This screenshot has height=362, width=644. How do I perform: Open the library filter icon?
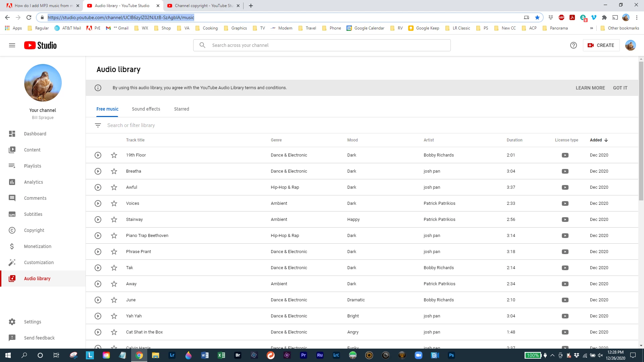pyautogui.click(x=98, y=125)
